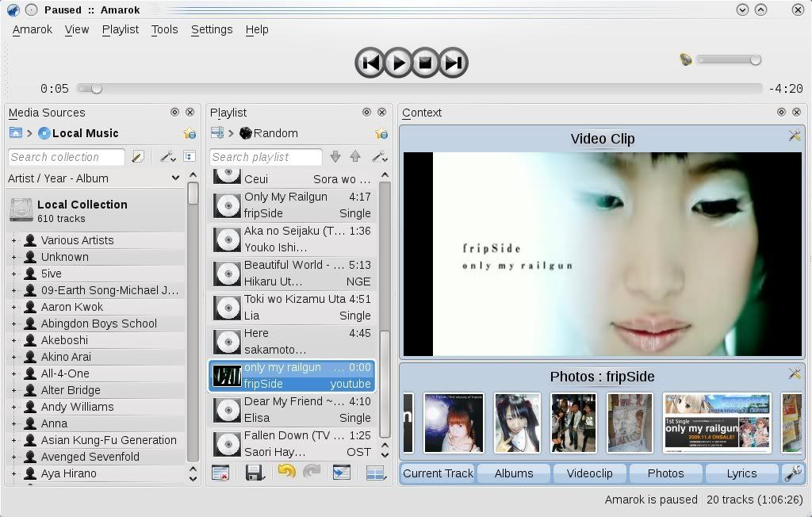This screenshot has height=517, width=812.
Task: Open playlist layout options icon
Action: (x=376, y=473)
